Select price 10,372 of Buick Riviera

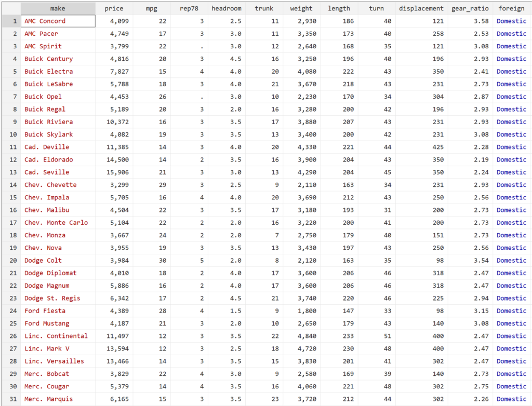[114, 122]
